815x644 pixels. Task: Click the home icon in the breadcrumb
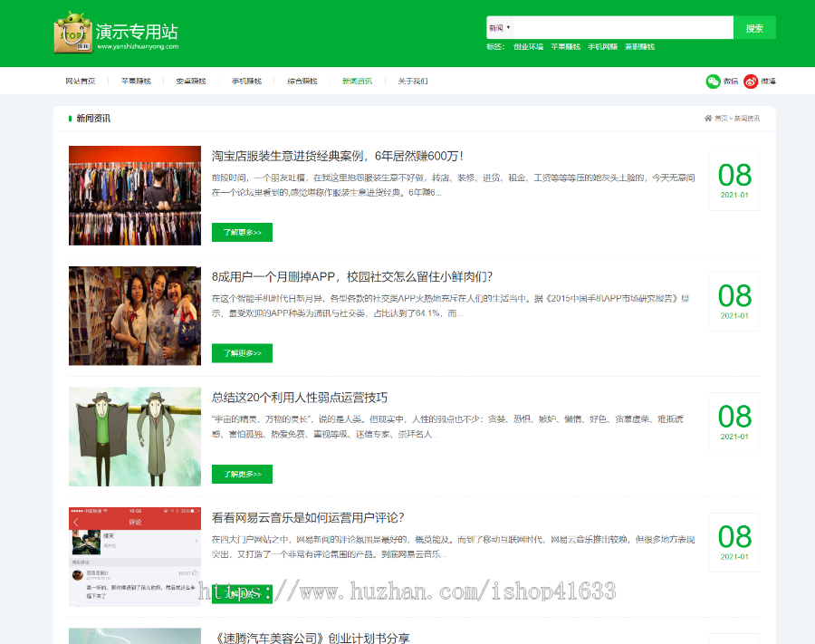tap(707, 119)
